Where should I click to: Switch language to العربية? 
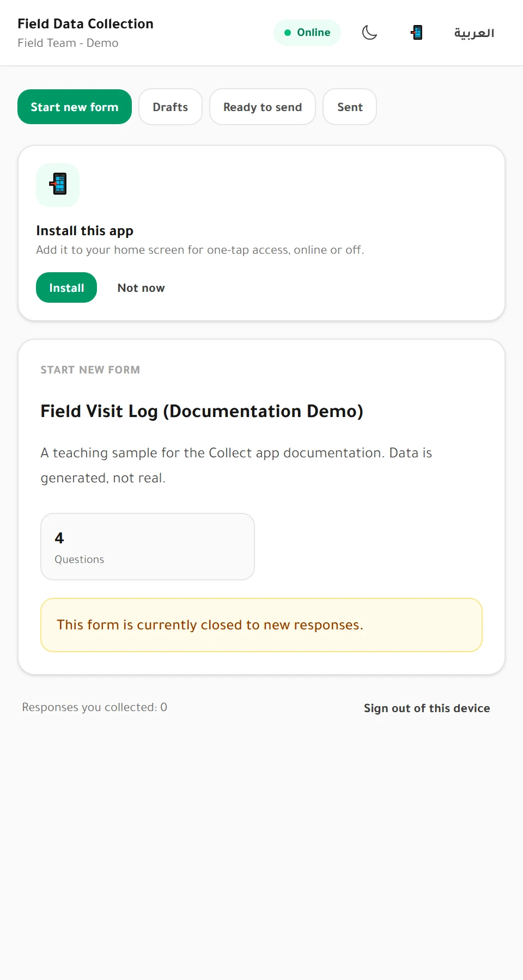(474, 33)
